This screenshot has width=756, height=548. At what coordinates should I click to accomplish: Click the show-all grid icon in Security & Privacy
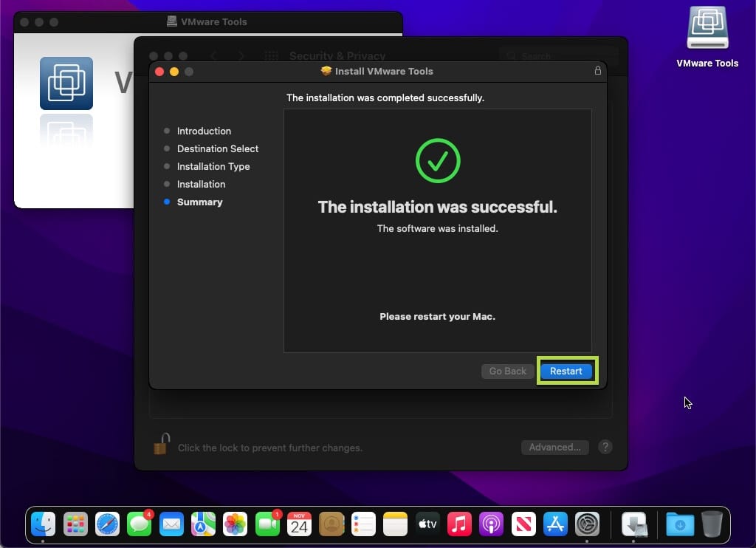click(272, 56)
